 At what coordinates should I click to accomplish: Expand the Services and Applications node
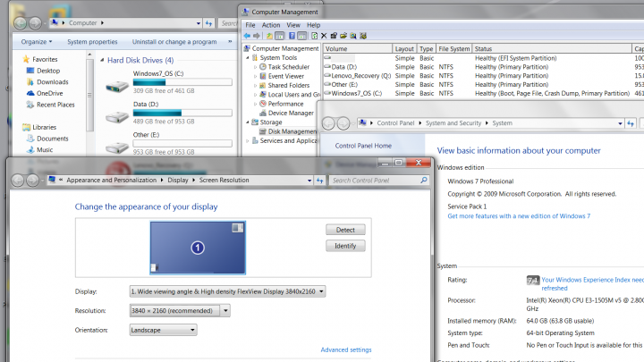248,140
